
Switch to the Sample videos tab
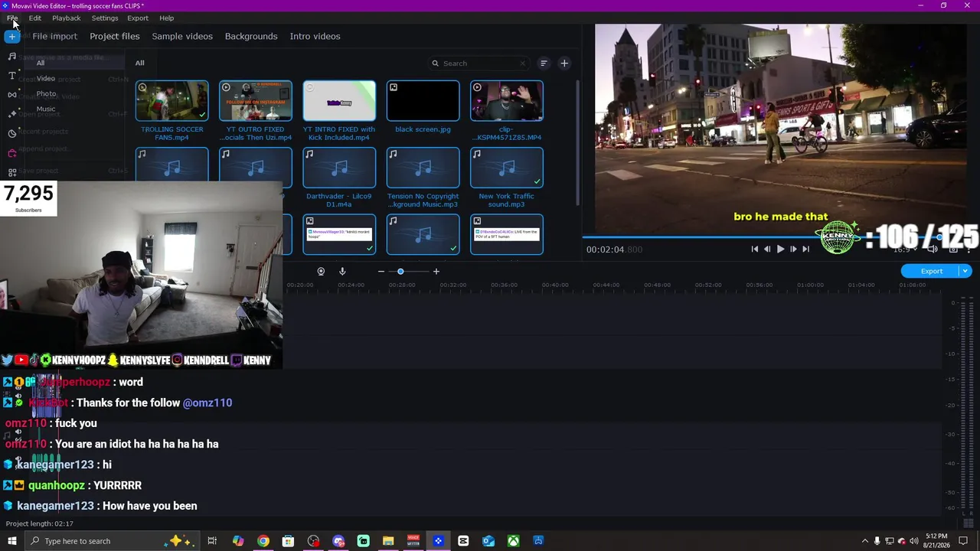pyautogui.click(x=182, y=36)
